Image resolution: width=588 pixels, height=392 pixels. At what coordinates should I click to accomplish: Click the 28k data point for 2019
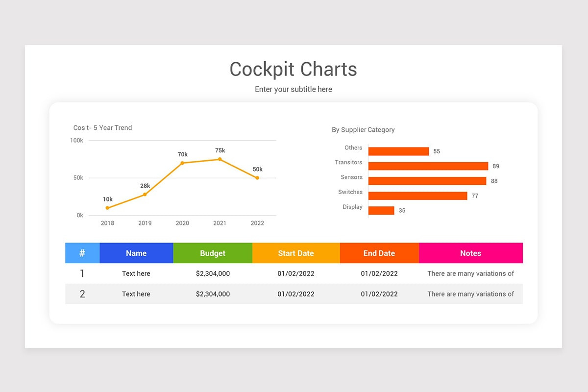click(x=145, y=195)
